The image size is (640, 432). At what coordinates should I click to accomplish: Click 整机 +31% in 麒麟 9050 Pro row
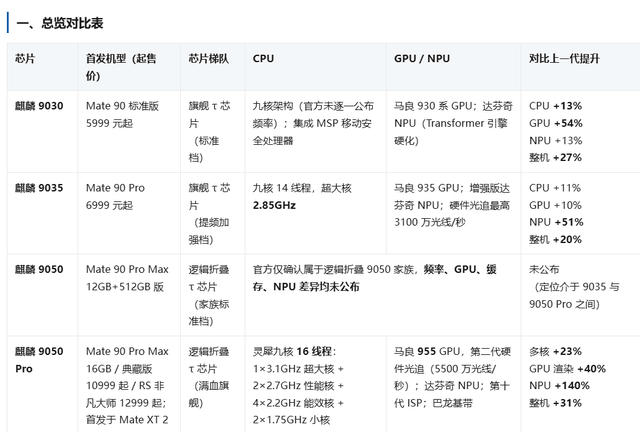[555, 403]
